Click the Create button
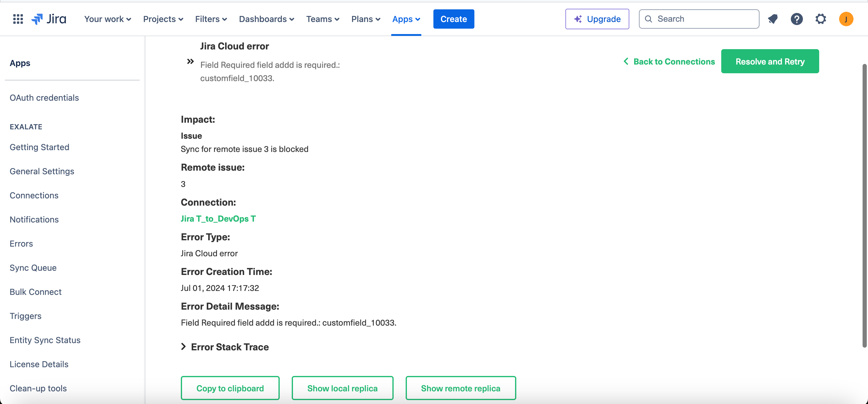Screen dimensions: 868x404 pos(454,19)
